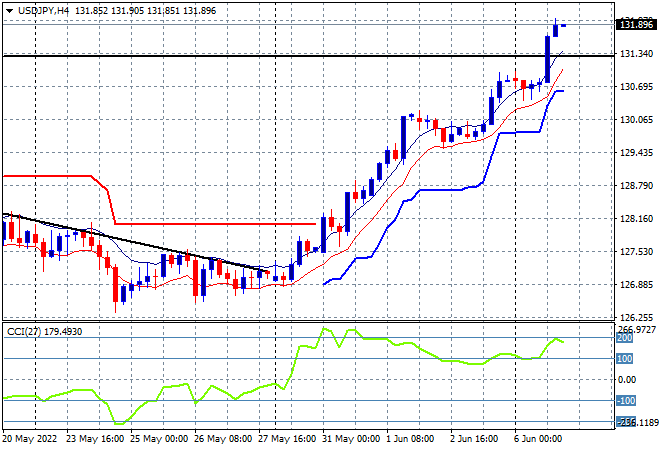
Task: Click the CCI 100 level label
Action: [625, 359]
